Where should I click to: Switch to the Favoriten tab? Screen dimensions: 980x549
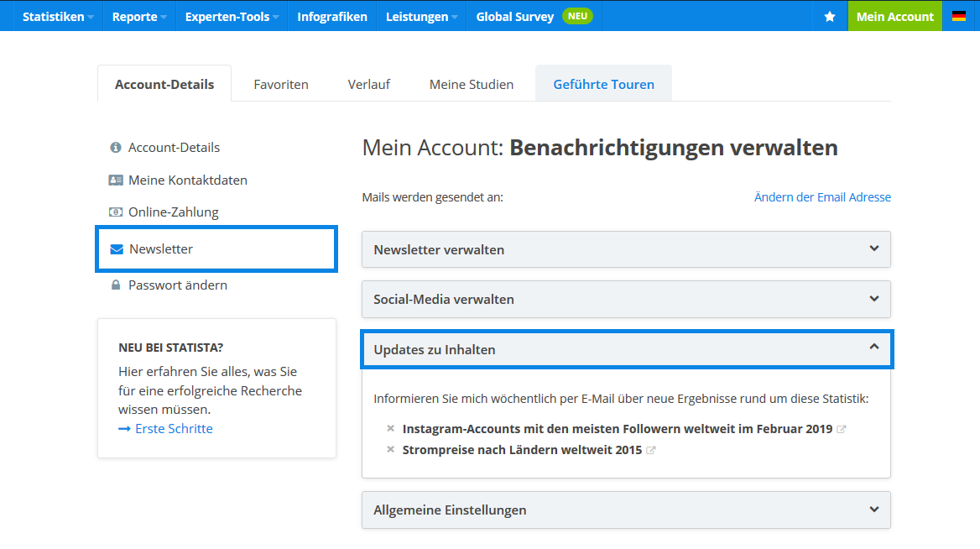281,84
